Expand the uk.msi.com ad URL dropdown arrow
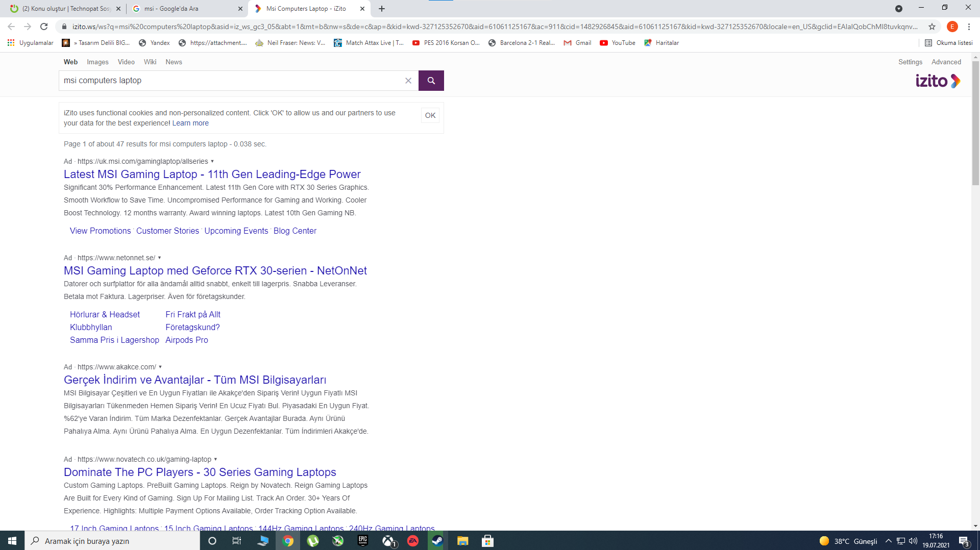Screen dimensions: 980x550 (x=212, y=161)
